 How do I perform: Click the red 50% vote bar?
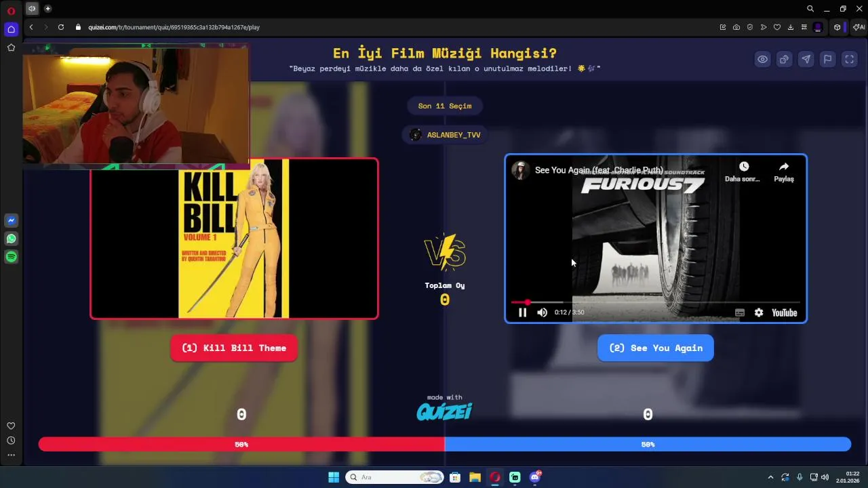pyautogui.click(x=241, y=444)
